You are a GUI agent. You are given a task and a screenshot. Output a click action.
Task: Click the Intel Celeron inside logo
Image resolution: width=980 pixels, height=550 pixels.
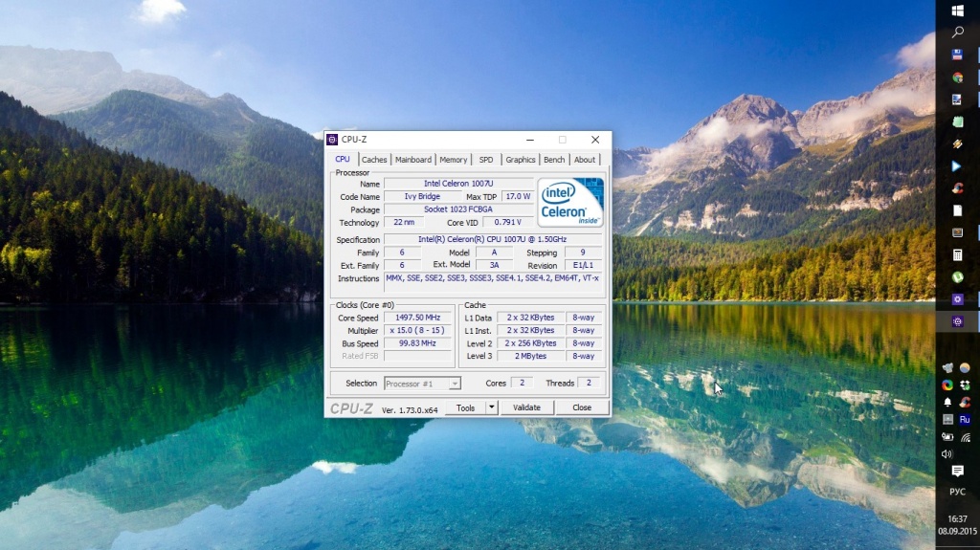pyautogui.click(x=570, y=202)
